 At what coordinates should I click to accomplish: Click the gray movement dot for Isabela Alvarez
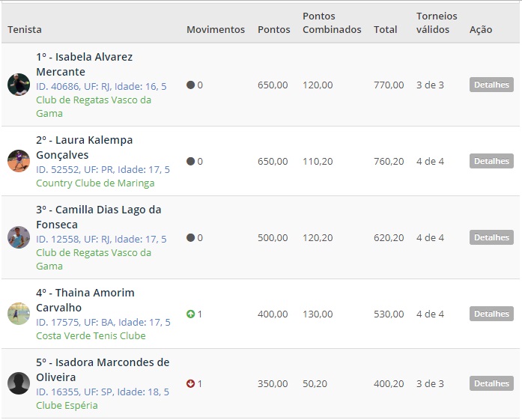pos(190,85)
